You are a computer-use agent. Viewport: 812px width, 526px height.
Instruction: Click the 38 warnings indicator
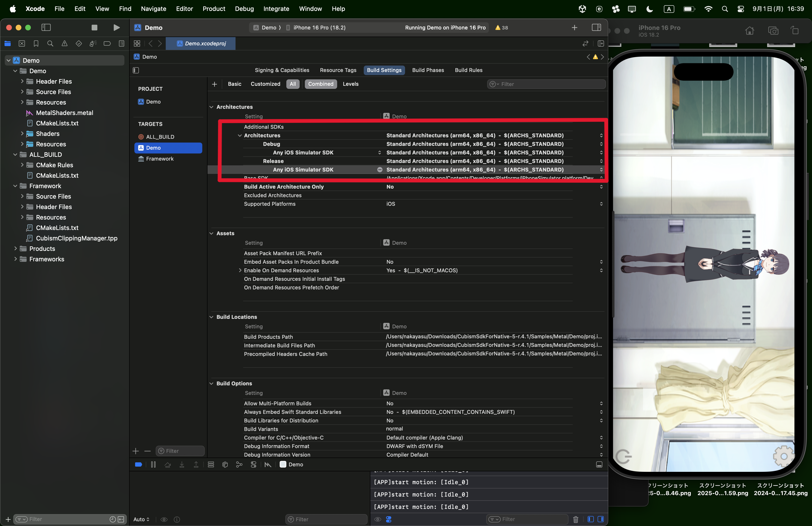point(501,28)
